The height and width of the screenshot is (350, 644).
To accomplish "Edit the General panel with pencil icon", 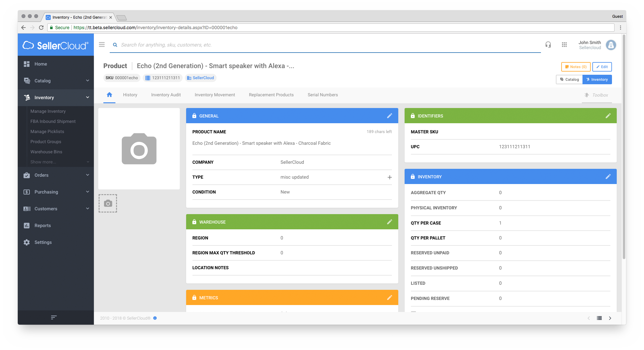I will [x=390, y=116].
